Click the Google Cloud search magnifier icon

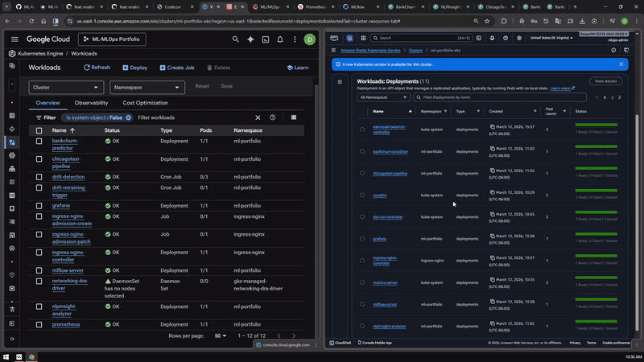coord(235,39)
